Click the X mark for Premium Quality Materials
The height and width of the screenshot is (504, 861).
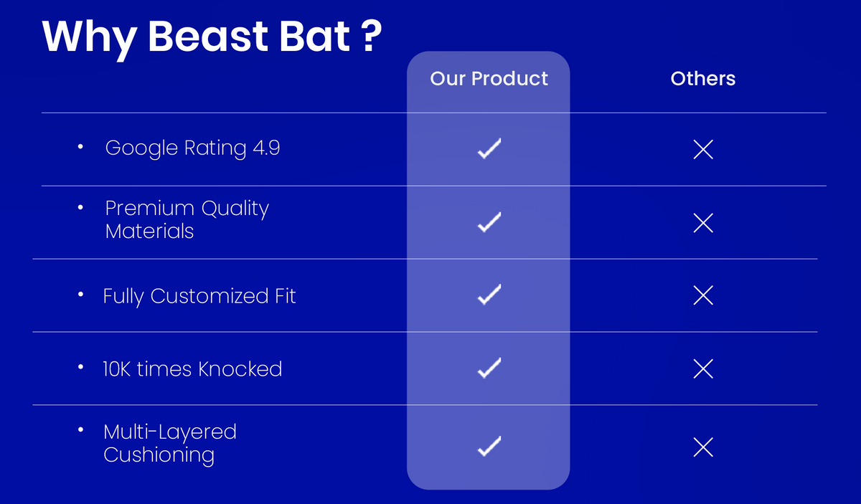pyautogui.click(x=703, y=223)
